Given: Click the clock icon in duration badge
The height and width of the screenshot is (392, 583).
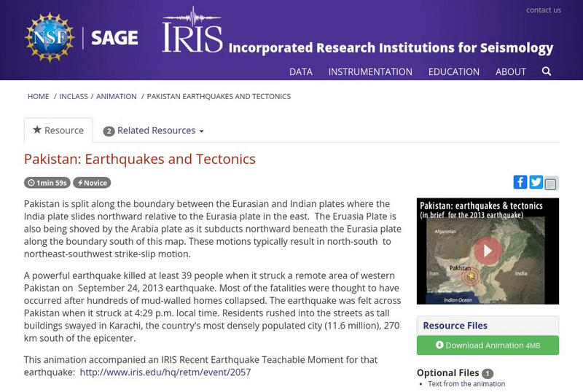Looking at the screenshot, I should [x=31, y=183].
